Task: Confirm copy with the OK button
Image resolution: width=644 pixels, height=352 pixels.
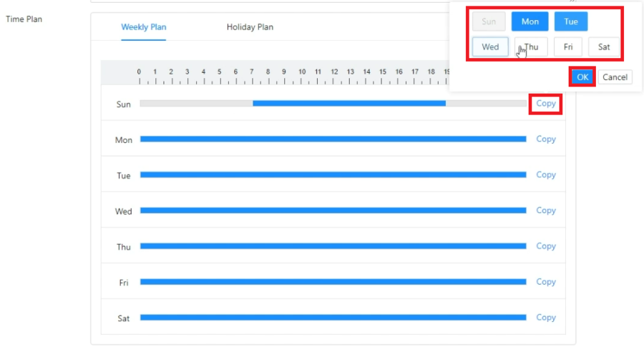Action: click(x=582, y=77)
